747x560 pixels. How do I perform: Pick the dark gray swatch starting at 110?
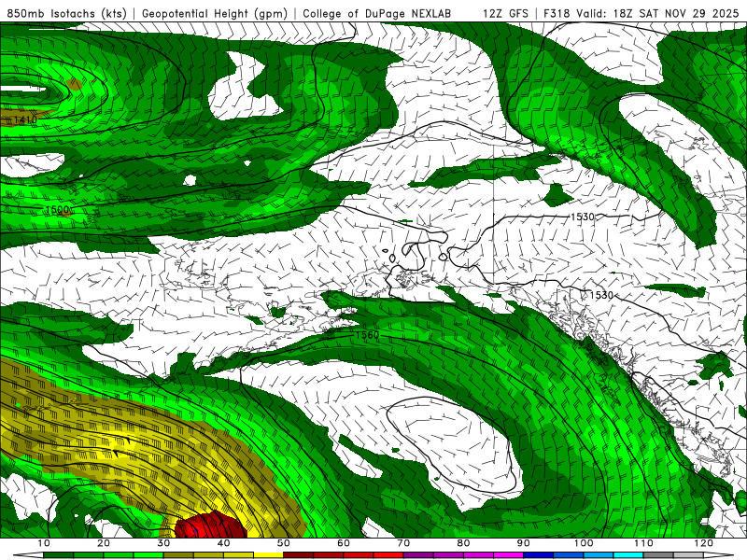pos(659,555)
